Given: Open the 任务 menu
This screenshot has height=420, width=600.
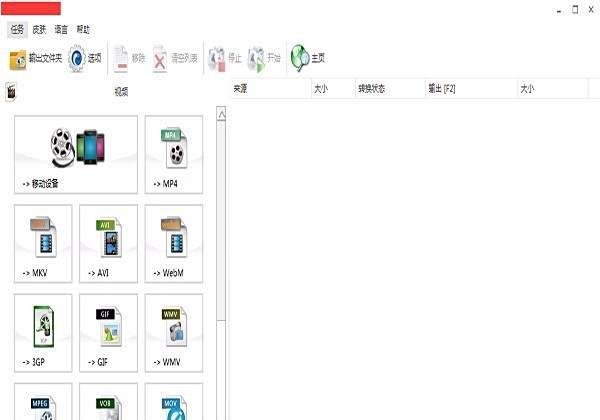Looking at the screenshot, I should 17,29.
